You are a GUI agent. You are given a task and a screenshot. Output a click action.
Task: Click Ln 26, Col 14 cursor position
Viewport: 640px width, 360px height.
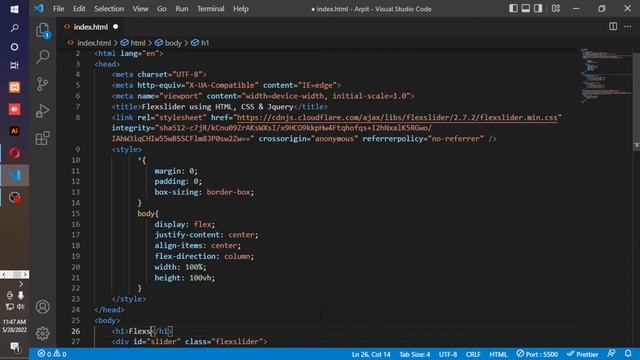(x=371, y=354)
